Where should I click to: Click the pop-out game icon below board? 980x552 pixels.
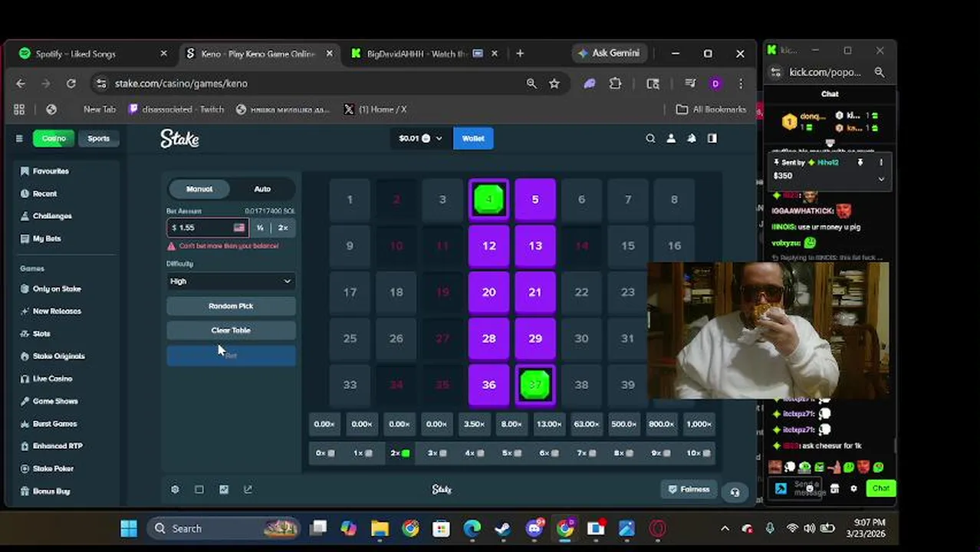248,490
